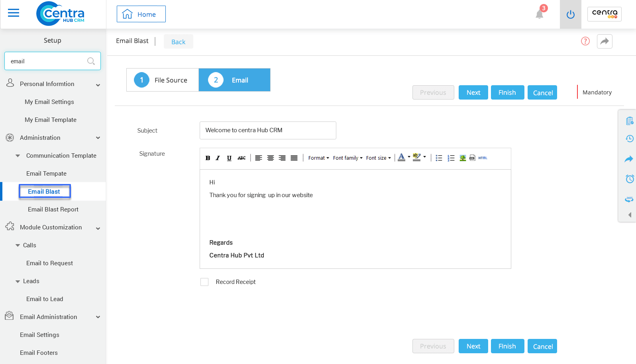This screenshot has height=364, width=636.
Task: Open Email to Request
Action: tap(49, 263)
